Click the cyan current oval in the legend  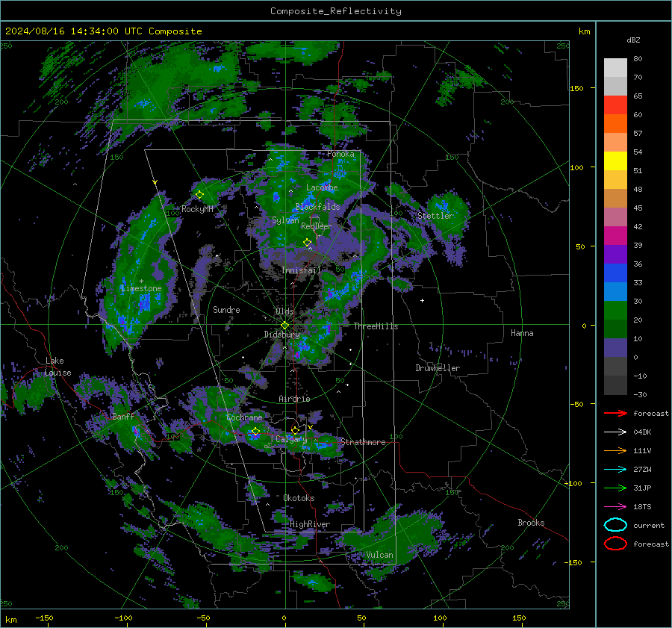pyautogui.click(x=615, y=525)
